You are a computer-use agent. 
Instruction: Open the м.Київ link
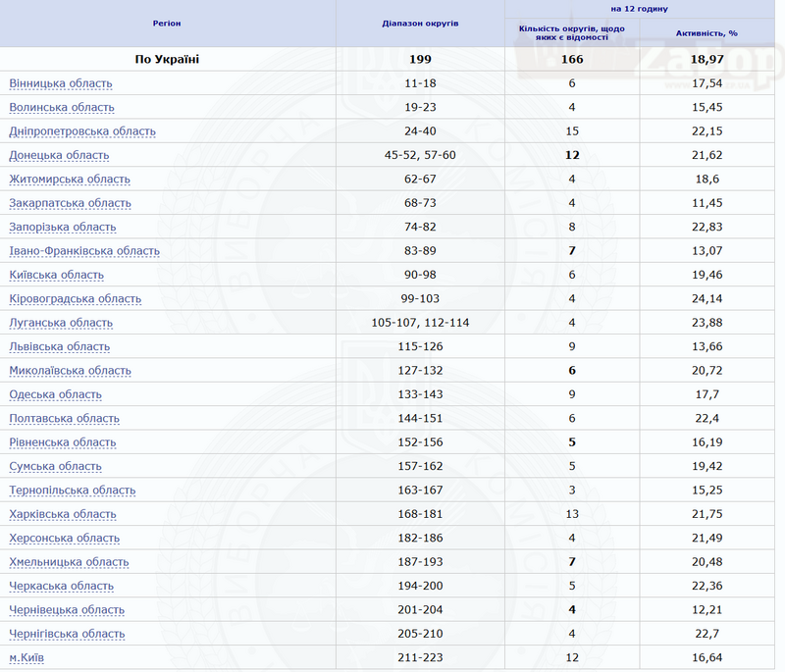pyautogui.click(x=26, y=657)
